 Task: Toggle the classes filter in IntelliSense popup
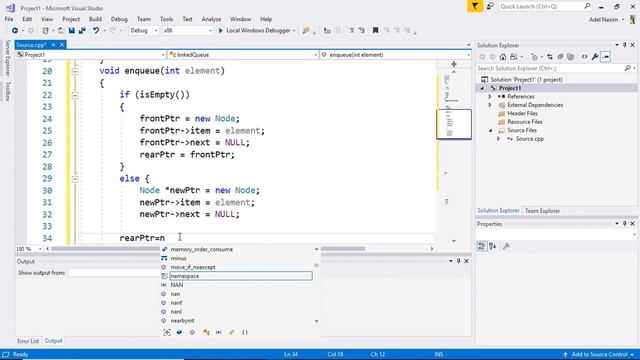[206, 332]
